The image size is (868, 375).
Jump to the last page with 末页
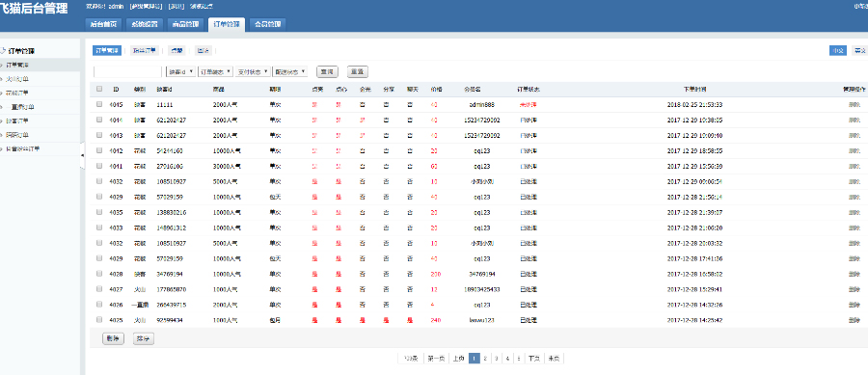(554, 359)
